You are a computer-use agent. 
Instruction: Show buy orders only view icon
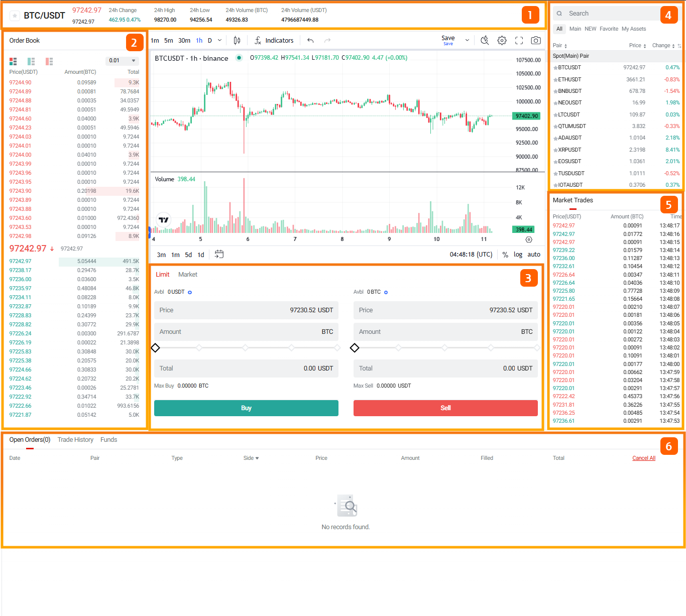[31, 61]
